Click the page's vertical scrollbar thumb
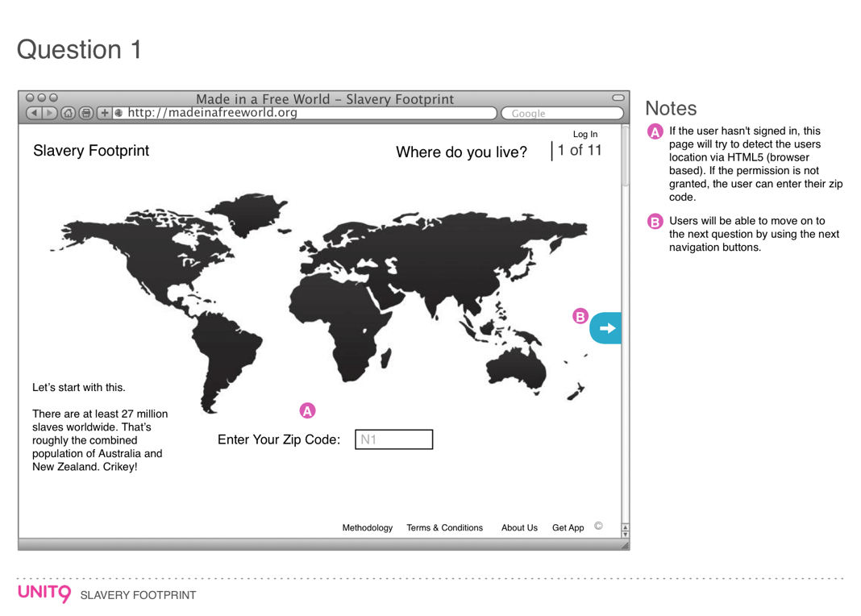Viewport: 861px width, 616px height. [625, 156]
